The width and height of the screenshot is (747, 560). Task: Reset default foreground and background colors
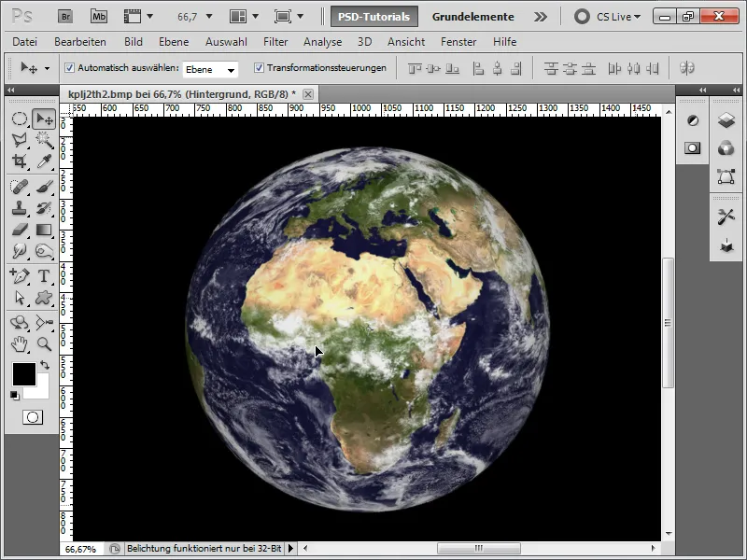click(x=15, y=395)
